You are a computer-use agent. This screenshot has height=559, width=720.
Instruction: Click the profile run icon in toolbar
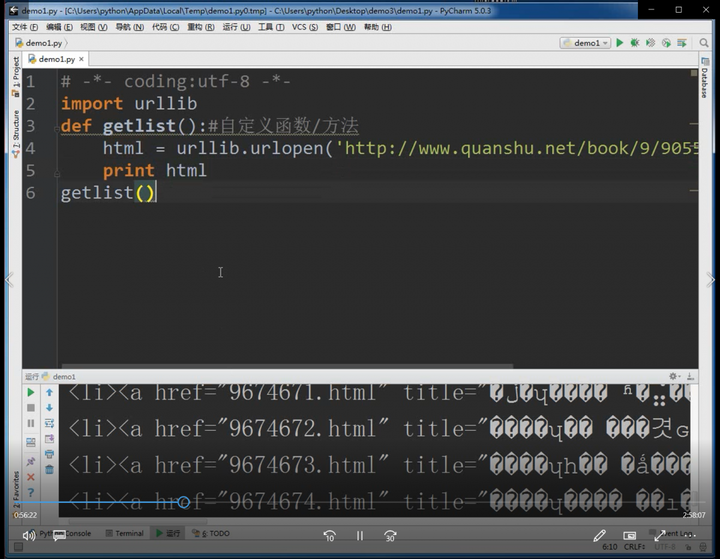click(666, 43)
